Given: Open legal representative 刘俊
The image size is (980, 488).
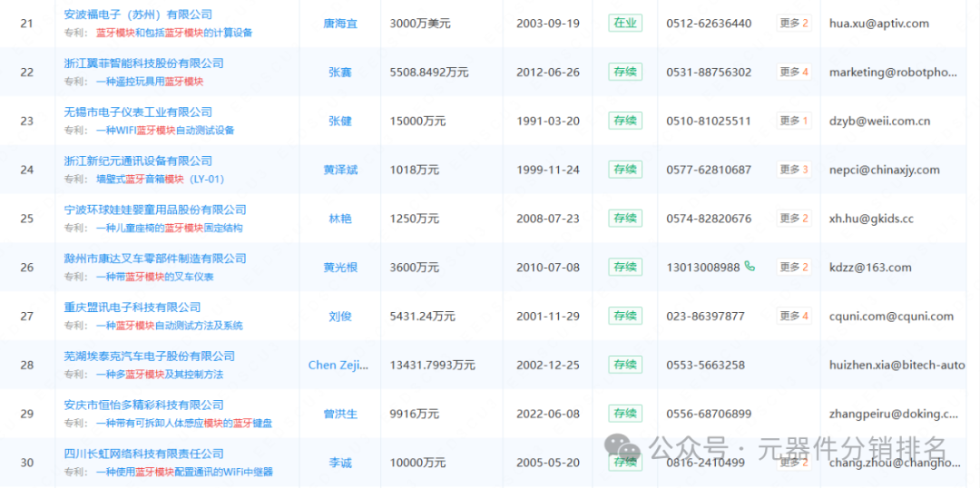Looking at the screenshot, I should click(340, 316).
